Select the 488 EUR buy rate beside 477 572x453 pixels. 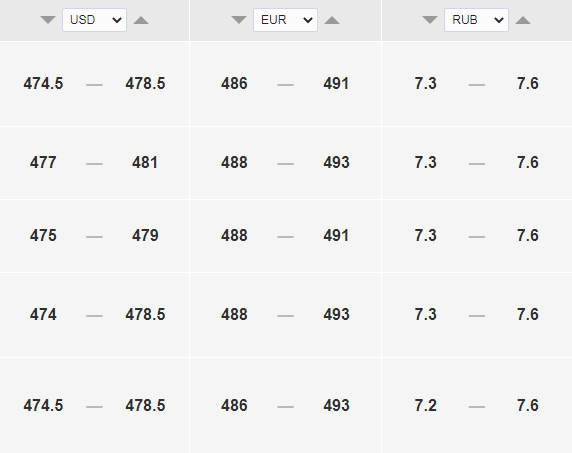click(234, 163)
